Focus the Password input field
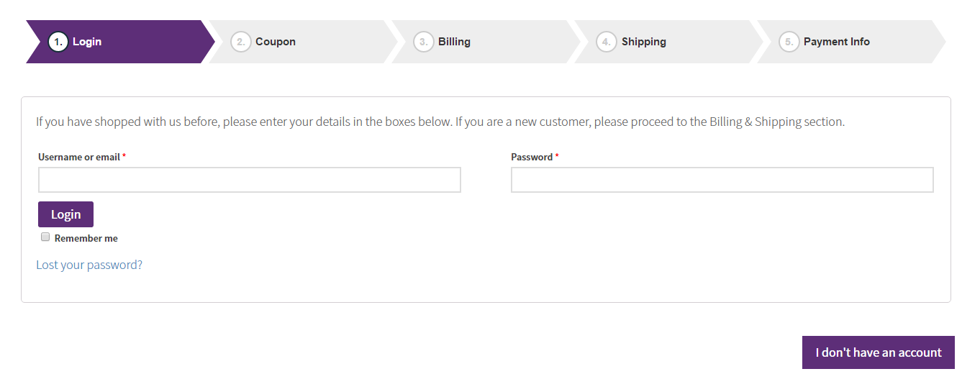 point(722,180)
